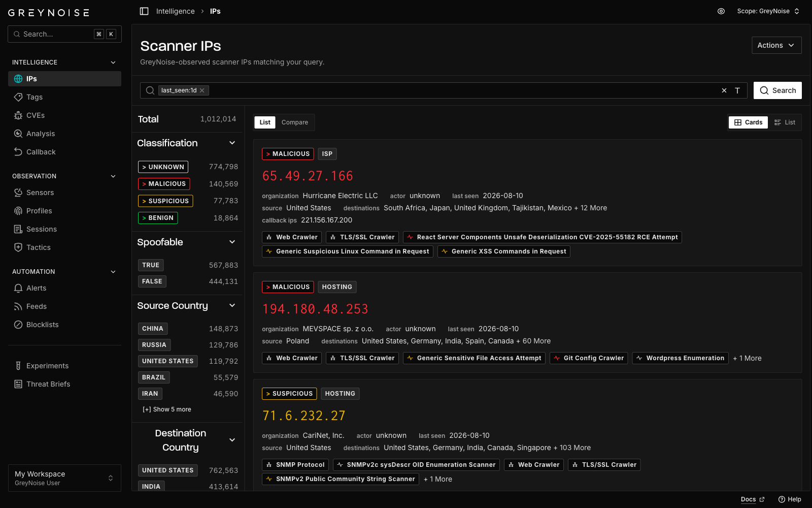Filter by MALICIOUS classification in sidebar

click(164, 184)
